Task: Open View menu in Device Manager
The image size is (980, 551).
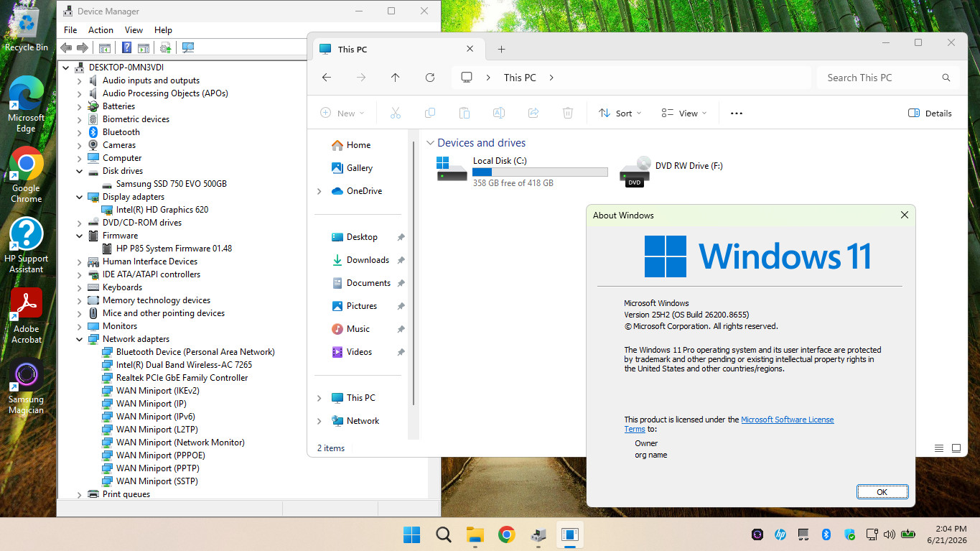Action: [x=134, y=30]
